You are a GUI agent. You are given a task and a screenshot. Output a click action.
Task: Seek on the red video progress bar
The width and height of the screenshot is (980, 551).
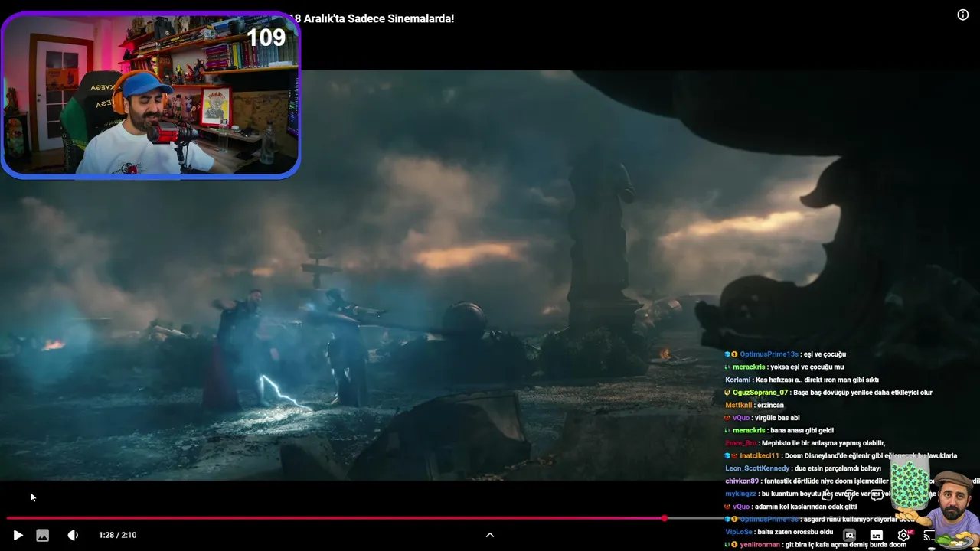490,519
